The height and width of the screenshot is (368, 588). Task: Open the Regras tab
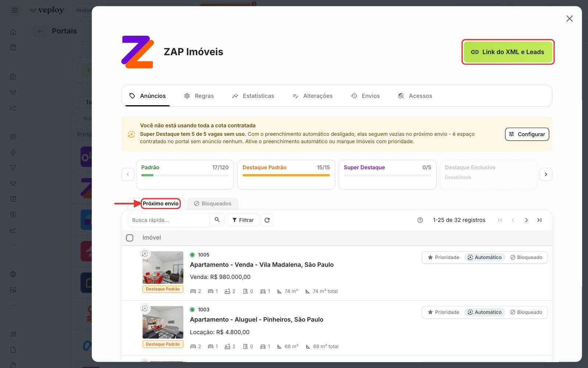[199, 96]
